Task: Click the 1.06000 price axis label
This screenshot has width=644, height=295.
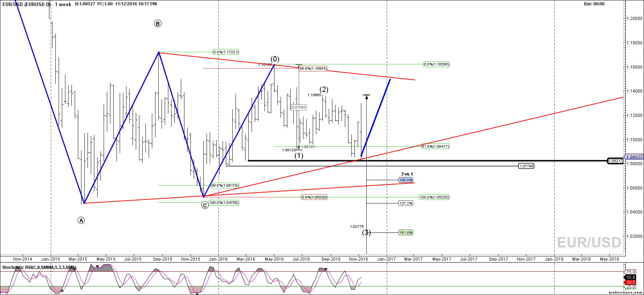Action: point(635,188)
